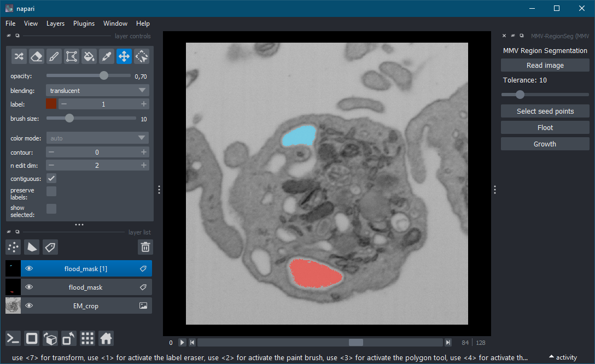Open the File menu

pyautogui.click(x=10, y=23)
